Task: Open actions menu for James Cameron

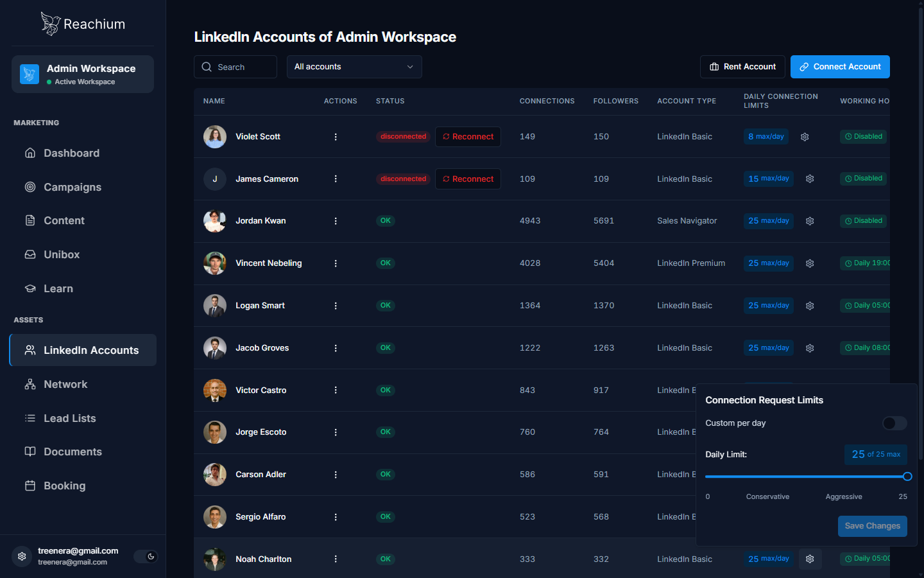Action: coord(336,179)
